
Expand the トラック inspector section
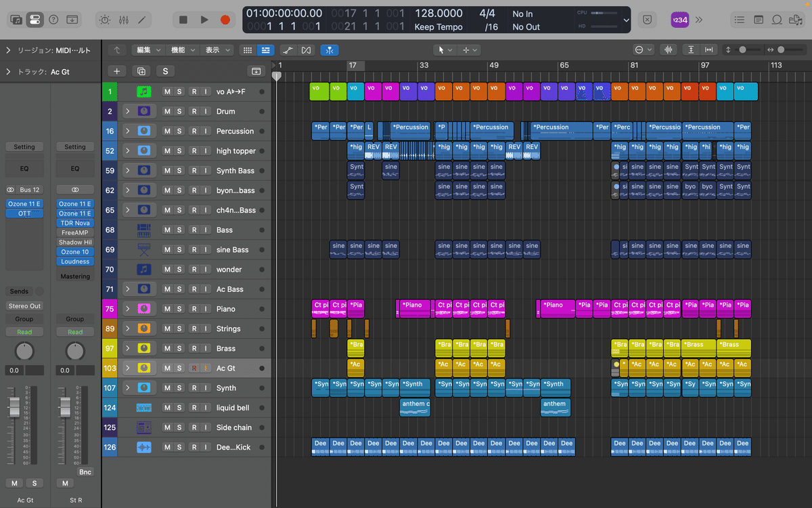pyautogui.click(x=8, y=72)
